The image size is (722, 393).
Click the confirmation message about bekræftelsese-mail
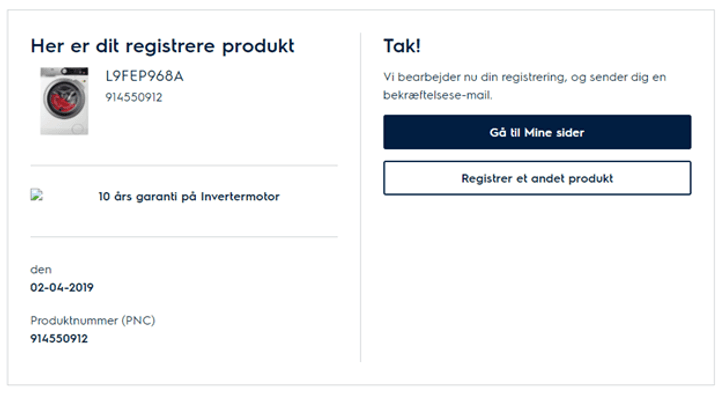coord(524,86)
